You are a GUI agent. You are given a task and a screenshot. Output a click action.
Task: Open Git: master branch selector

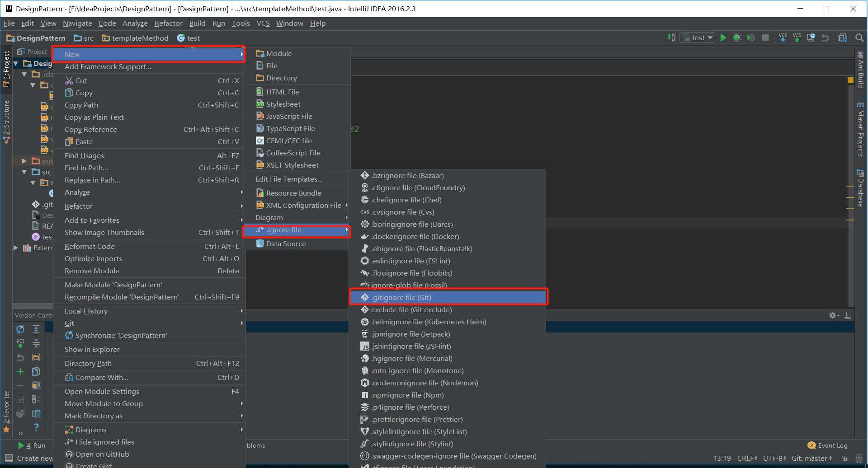812,458
